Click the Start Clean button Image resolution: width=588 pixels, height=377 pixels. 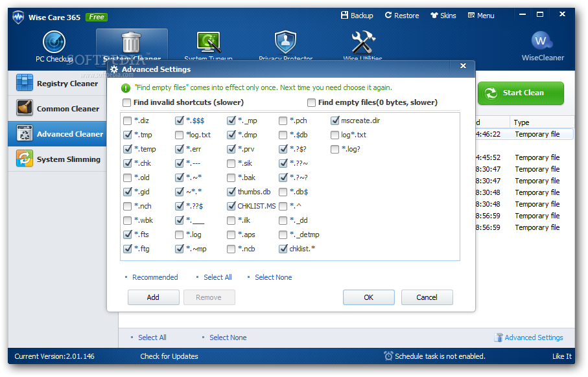point(521,93)
